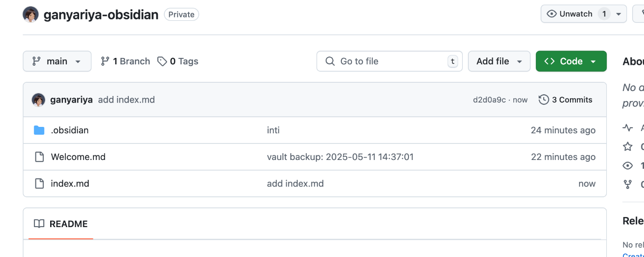
Task: View the 3 Commits history
Action: coord(565,100)
